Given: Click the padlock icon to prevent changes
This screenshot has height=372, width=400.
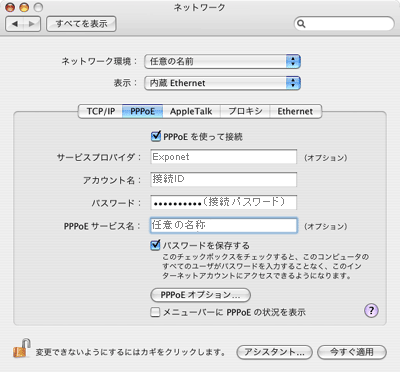Looking at the screenshot, I should (x=22, y=349).
